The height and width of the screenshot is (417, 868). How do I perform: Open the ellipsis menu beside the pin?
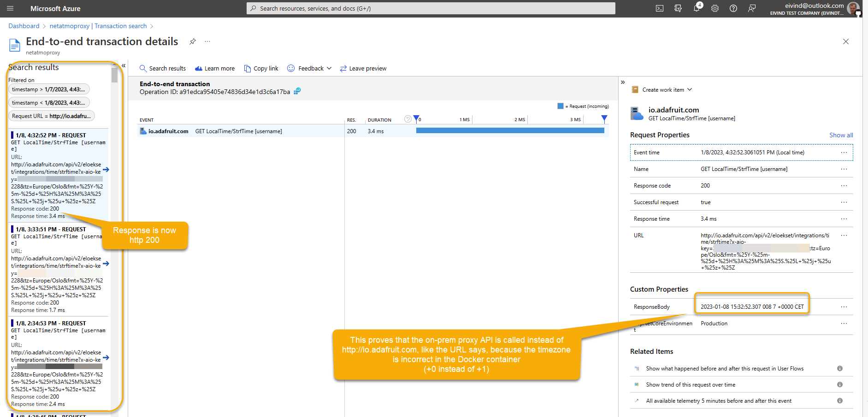coord(207,41)
